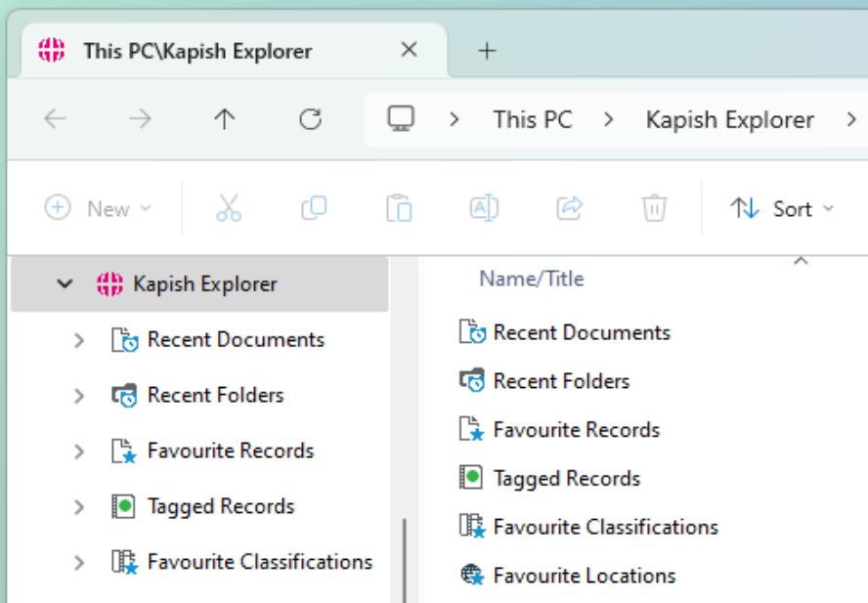Click Favourite Classifications icon in file list

(x=472, y=526)
